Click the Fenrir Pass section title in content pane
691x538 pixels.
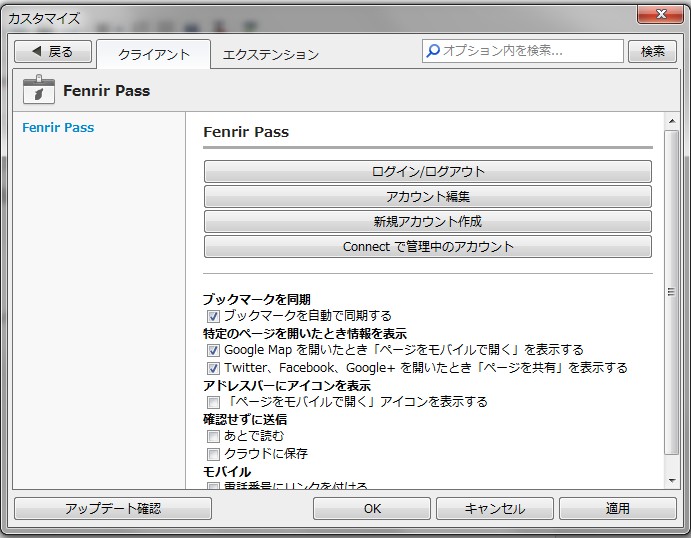pyautogui.click(x=246, y=132)
